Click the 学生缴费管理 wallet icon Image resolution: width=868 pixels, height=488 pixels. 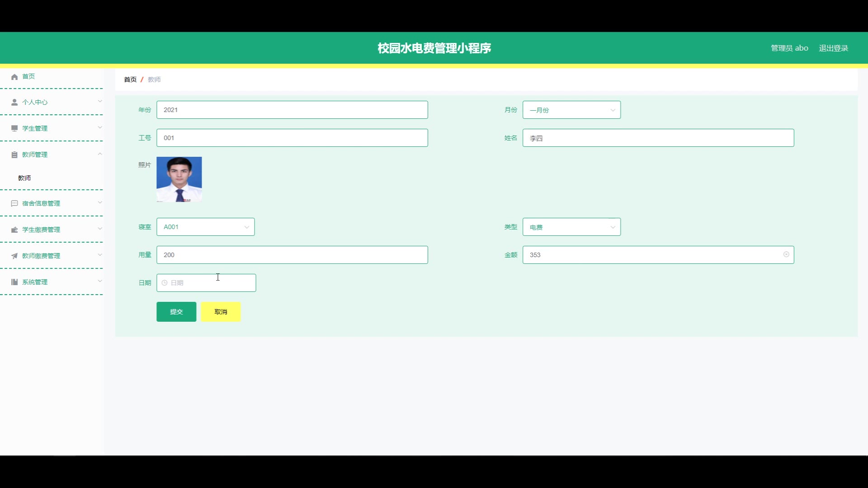click(x=14, y=230)
